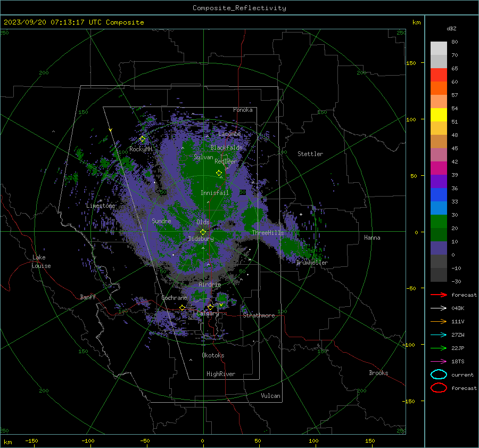Click the yellow diamond marker near RockyMH
The height and width of the screenshot is (448, 479).
click(x=142, y=139)
